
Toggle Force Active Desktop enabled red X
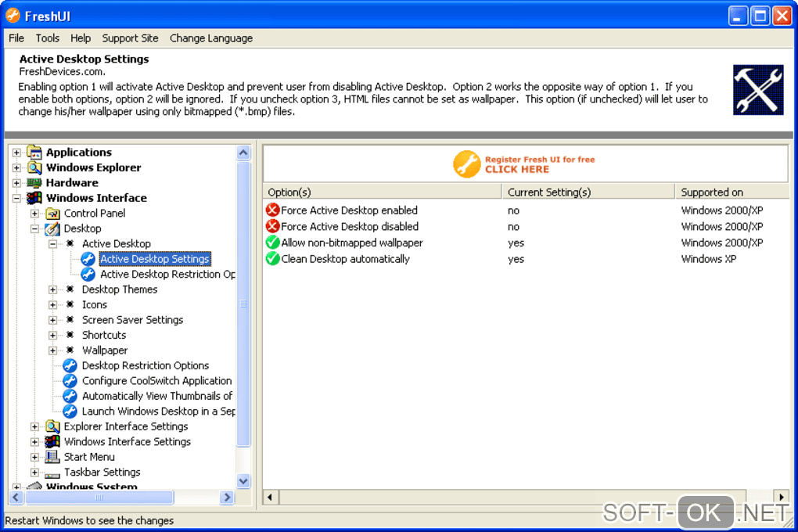(x=273, y=210)
